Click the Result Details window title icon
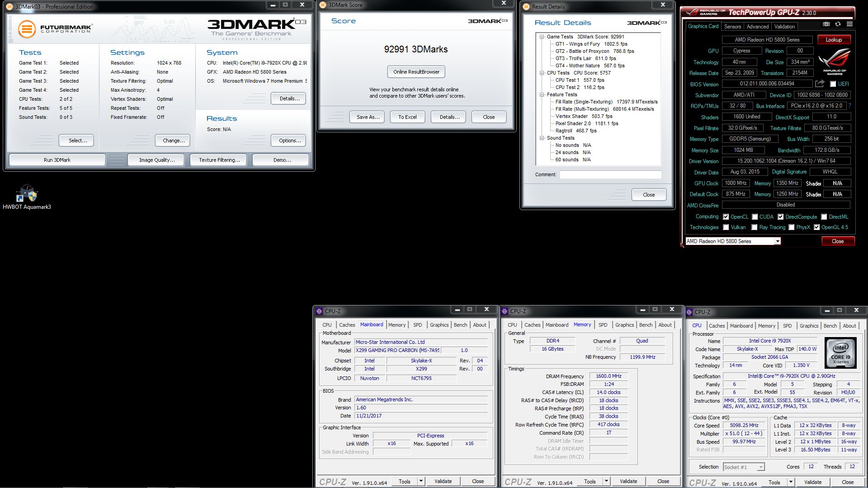 coord(526,6)
